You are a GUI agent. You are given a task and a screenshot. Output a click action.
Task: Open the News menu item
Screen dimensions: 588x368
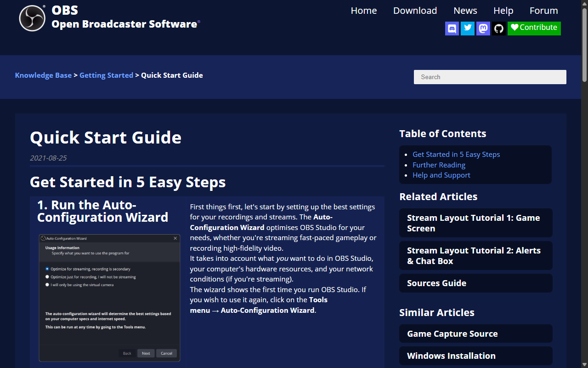(x=465, y=11)
